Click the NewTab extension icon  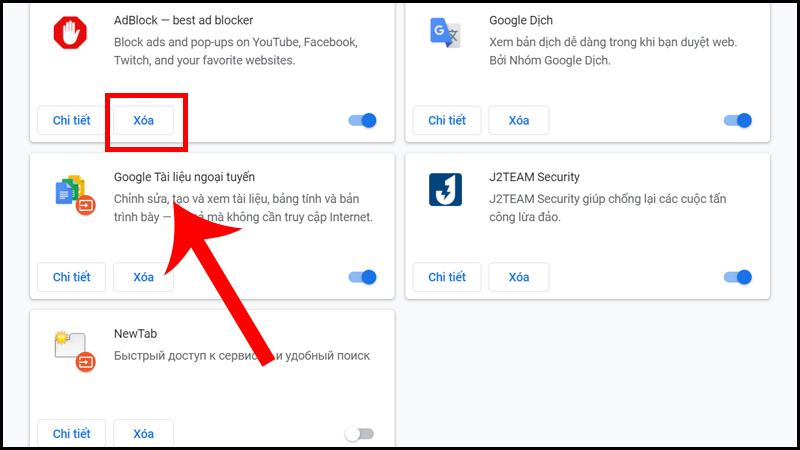[75, 352]
